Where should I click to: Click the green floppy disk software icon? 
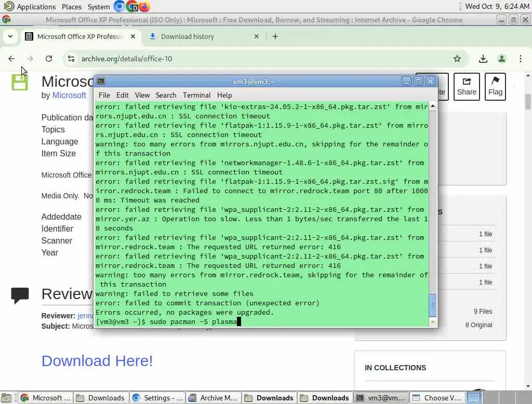tap(20, 83)
